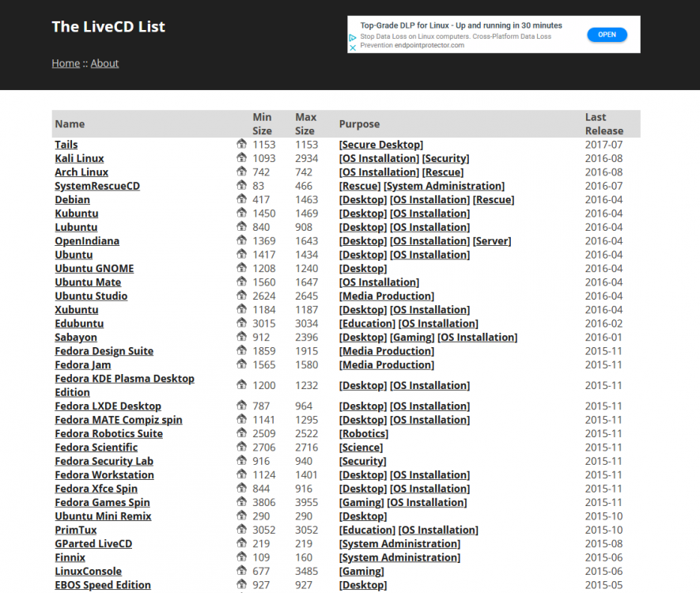700x593 pixels.
Task: Open SystemRescueCD homepage via its house icon
Action: [x=241, y=186]
